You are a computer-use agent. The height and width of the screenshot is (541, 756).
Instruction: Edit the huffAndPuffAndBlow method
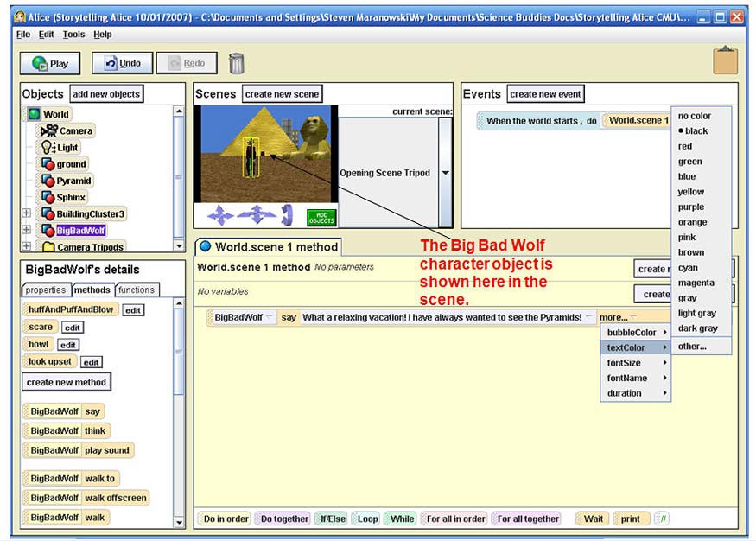pos(133,310)
